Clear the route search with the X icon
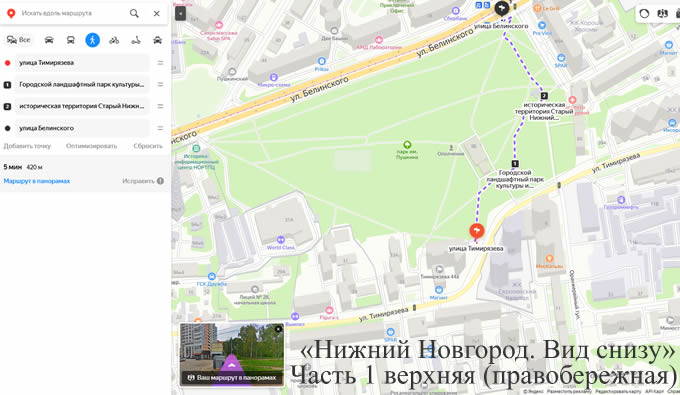Image resolution: width=680 pixels, height=395 pixels. [x=157, y=13]
